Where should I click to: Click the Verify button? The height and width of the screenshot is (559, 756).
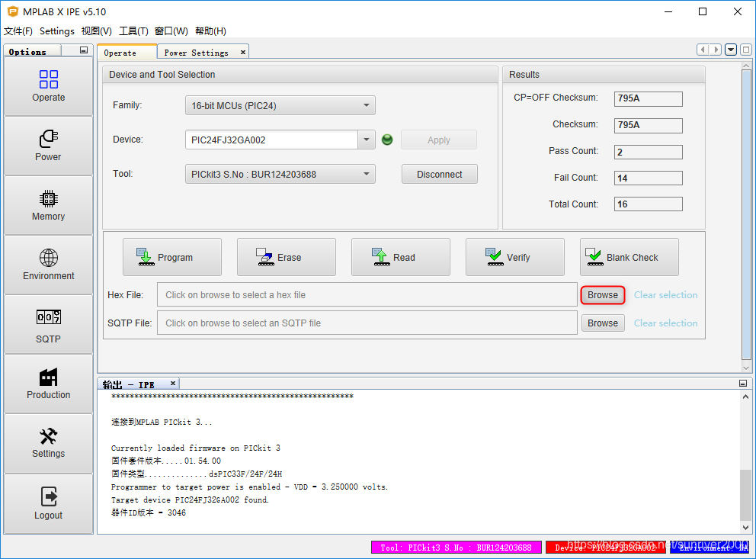515,257
